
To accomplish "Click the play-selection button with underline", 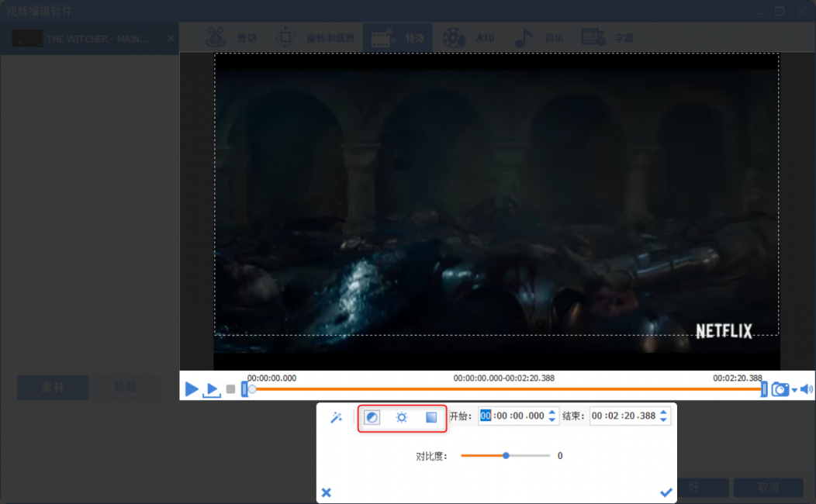I will (x=212, y=389).
